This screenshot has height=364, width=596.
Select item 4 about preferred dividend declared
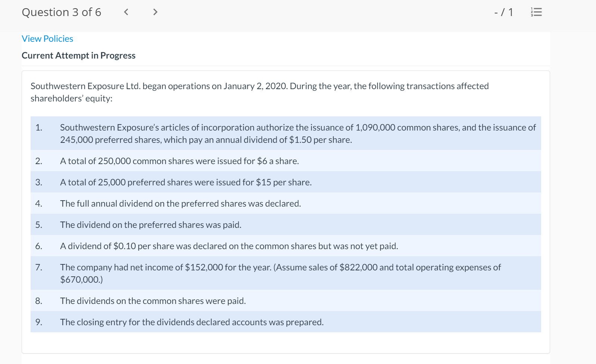tap(180, 204)
